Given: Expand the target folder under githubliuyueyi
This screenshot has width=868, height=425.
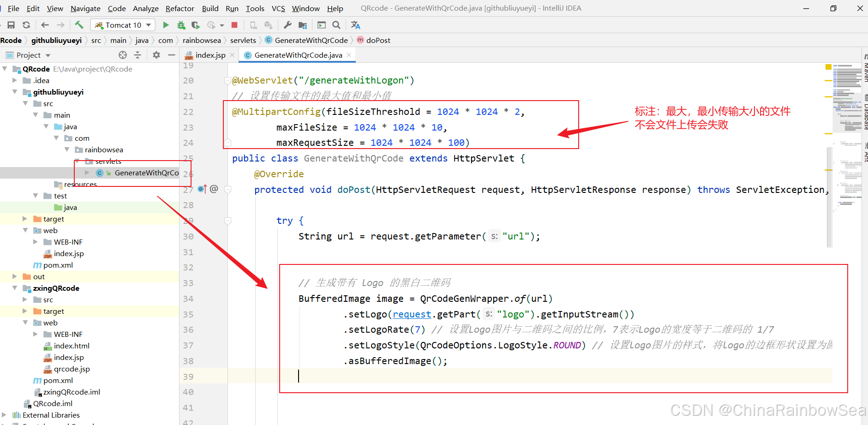Looking at the screenshot, I should coord(25,219).
